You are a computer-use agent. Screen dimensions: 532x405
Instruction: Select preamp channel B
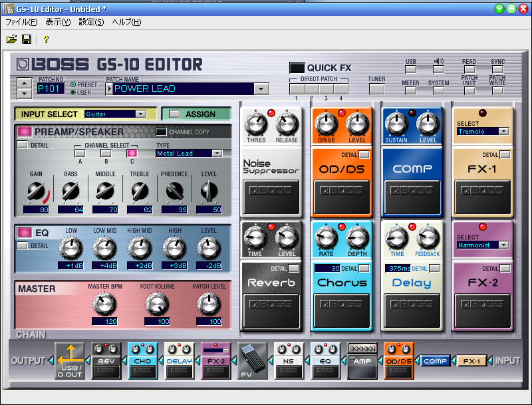click(106, 154)
